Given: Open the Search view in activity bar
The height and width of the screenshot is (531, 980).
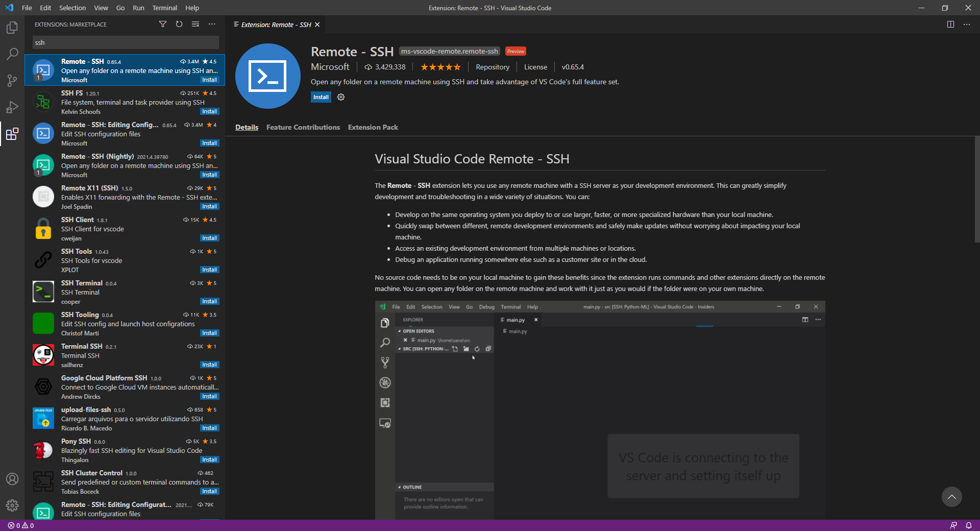Looking at the screenshot, I should pyautogui.click(x=12, y=54).
